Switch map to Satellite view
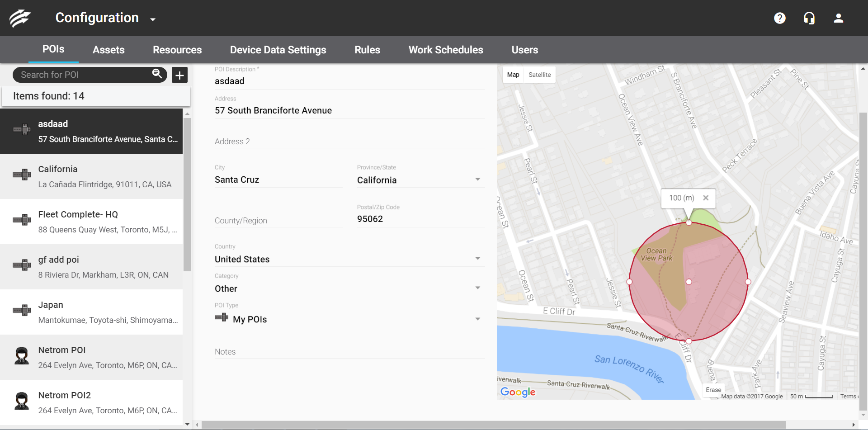Screen dimensions: 868x430 tap(540, 75)
